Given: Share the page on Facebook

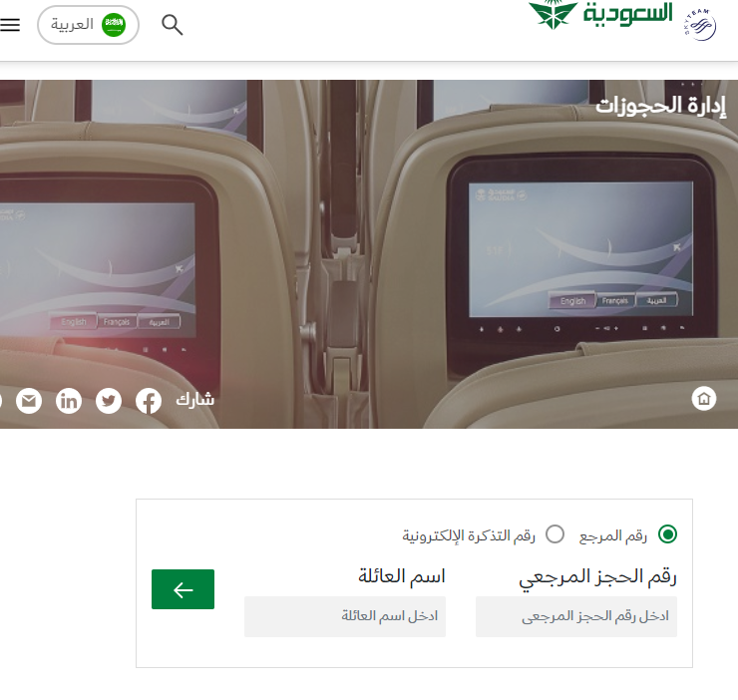Looking at the screenshot, I should [149, 401].
